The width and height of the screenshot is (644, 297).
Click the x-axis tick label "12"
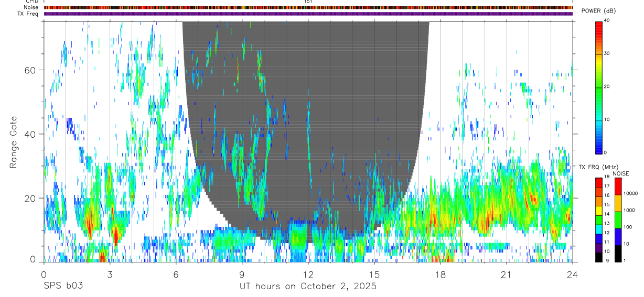pyautogui.click(x=308, y=274)
